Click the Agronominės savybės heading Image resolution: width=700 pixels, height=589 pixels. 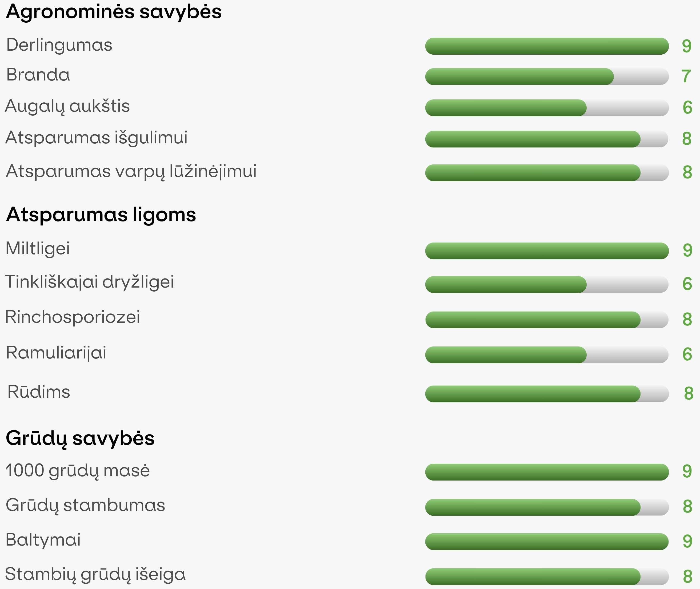pos(114,12)
